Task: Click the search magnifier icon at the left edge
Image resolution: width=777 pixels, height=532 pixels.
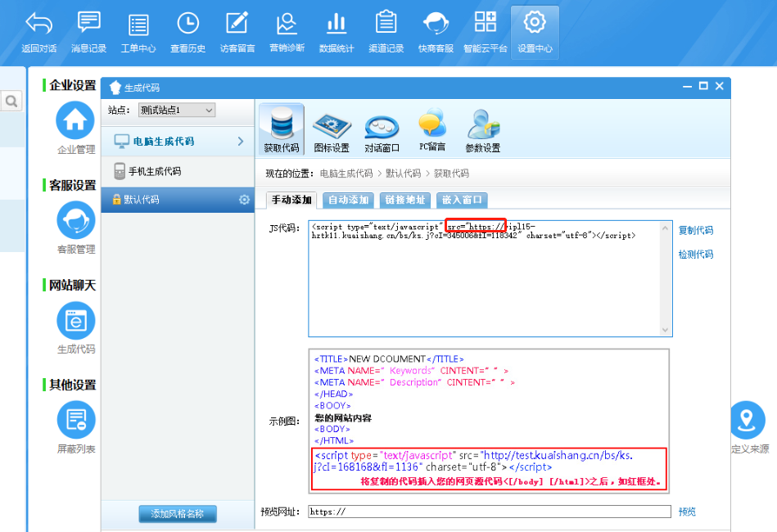Action: 11,101
